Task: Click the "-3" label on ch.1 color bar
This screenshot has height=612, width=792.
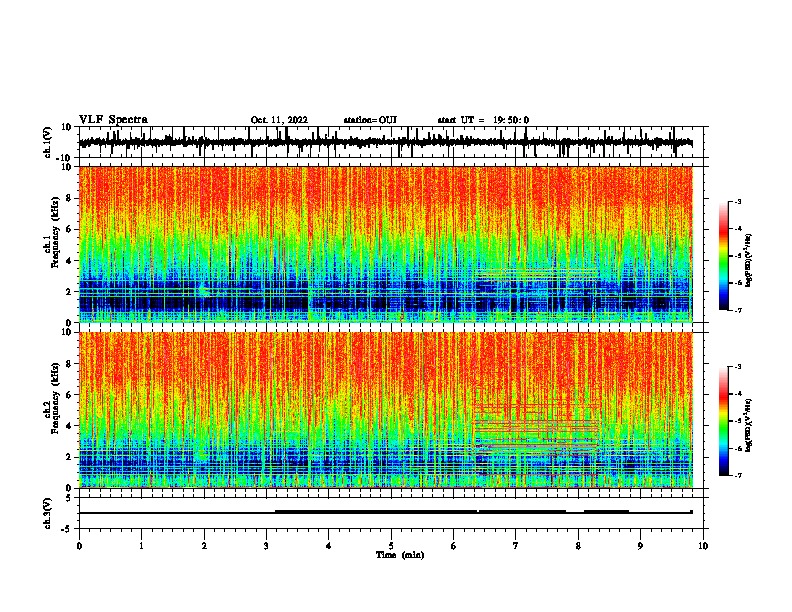Action: [738, 201]
